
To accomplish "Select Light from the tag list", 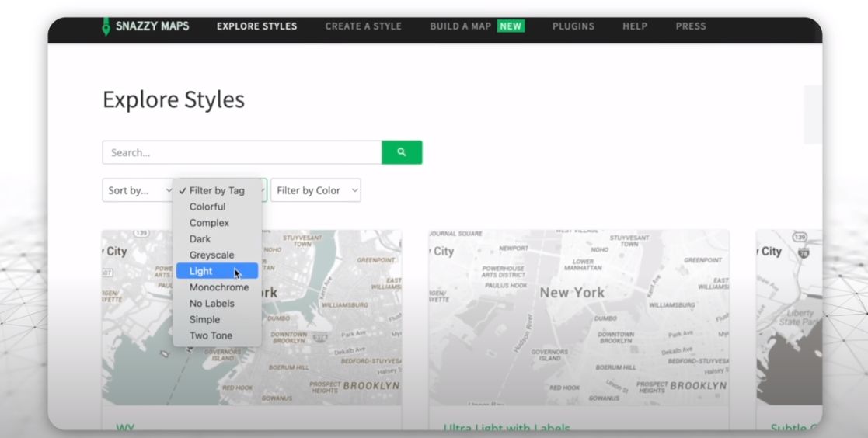I will point(201,271).
